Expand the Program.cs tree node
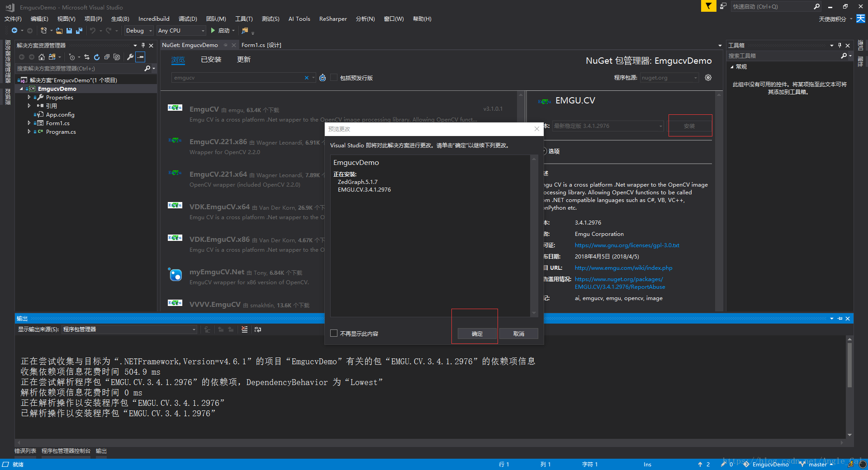This screenshot has height=470, width=868. tap(29, 132)
